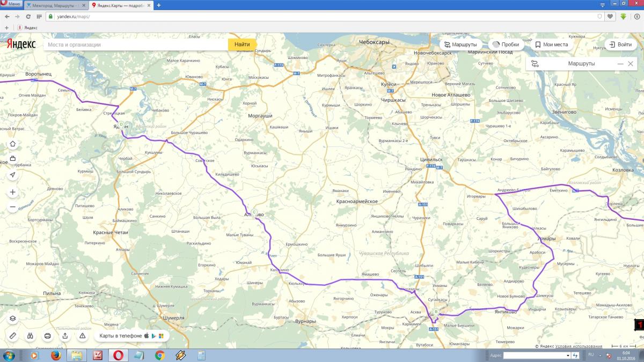Select the Яндекс.Карты browser tab
Image resolution: width=644 pixels, height=362 pixels.
(x=121, y=5)
